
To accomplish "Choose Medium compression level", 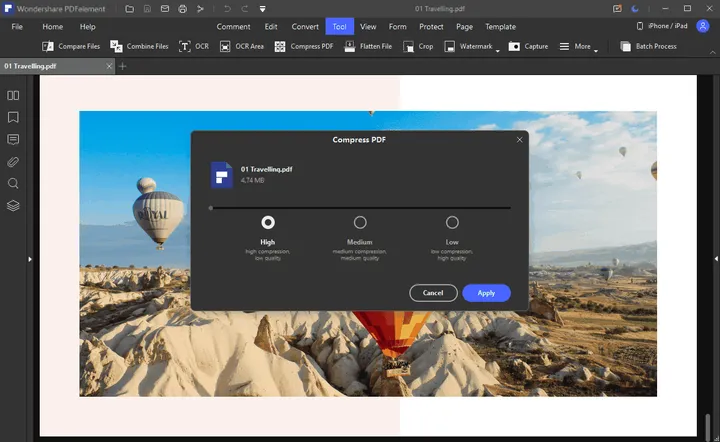I will 360,222.
